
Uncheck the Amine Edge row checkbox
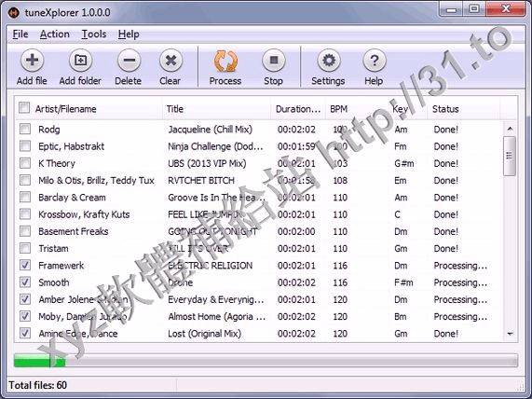[25, 333]
